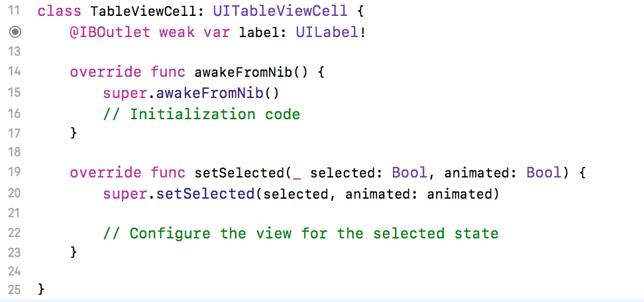644x302 pixels.
Task: Click the super.setSelected method call
Action: point(179,193)
